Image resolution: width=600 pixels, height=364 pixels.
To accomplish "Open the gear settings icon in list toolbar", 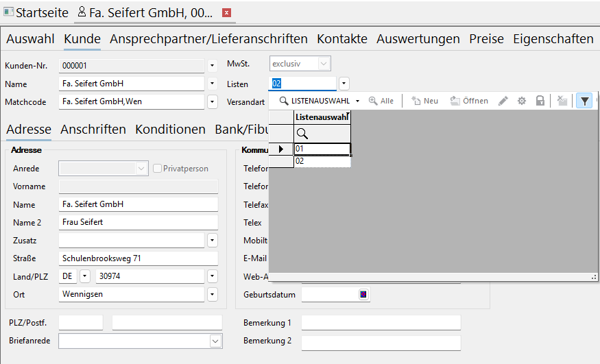I will (x=522, y=101).
